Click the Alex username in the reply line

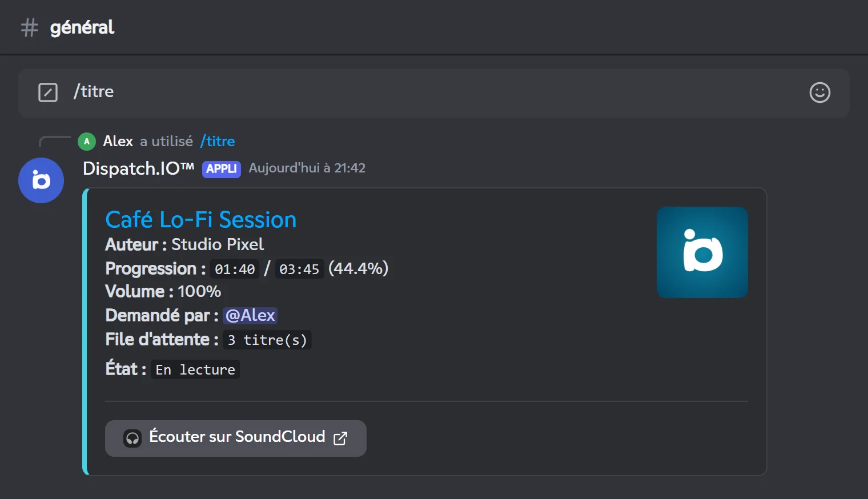(x=118, y=141)
